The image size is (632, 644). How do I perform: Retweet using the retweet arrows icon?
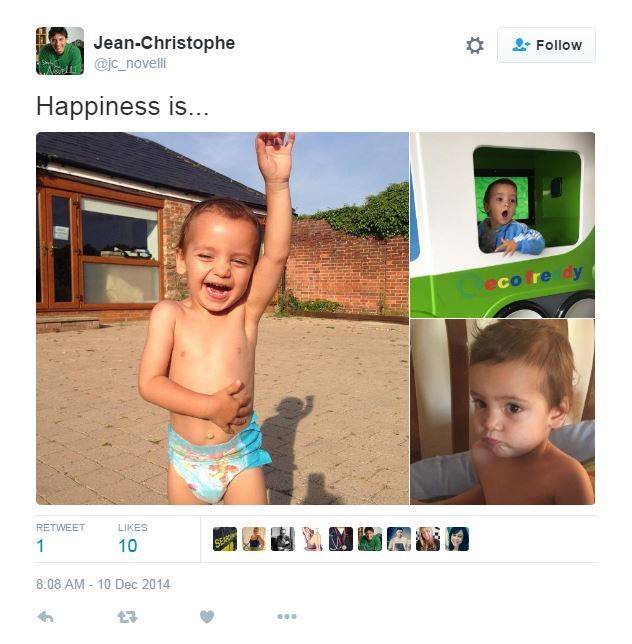point(127,616)
